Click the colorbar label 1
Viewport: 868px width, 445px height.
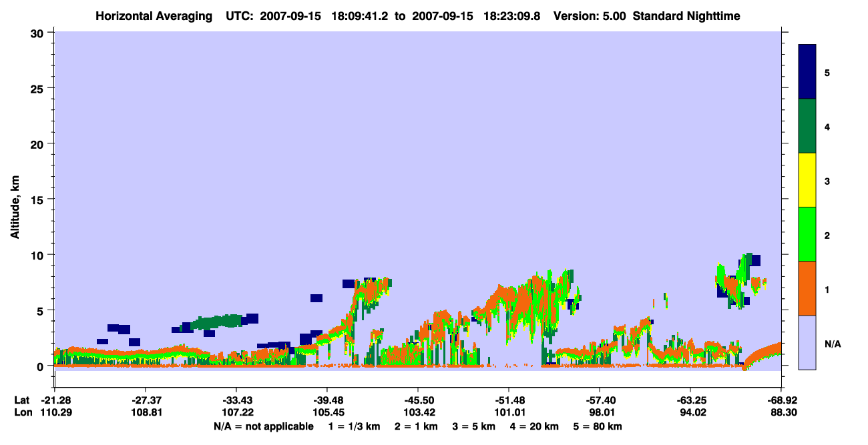tap(827, 289)
